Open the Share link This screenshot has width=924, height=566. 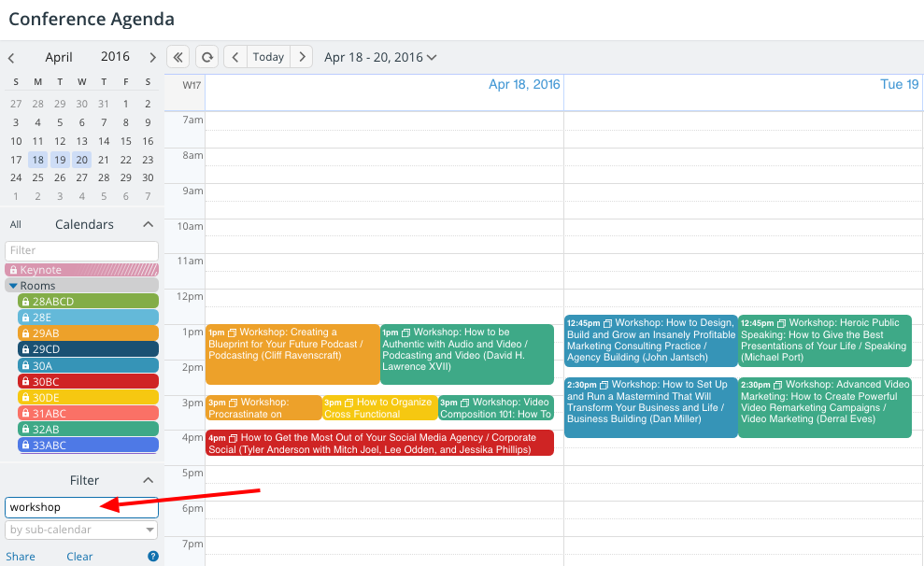pyautogui.click(x=20, y=557)
